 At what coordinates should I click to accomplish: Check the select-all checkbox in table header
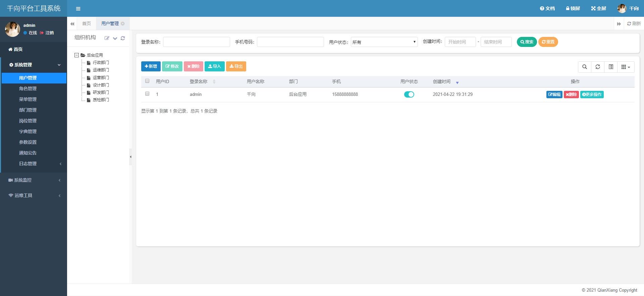147,81
